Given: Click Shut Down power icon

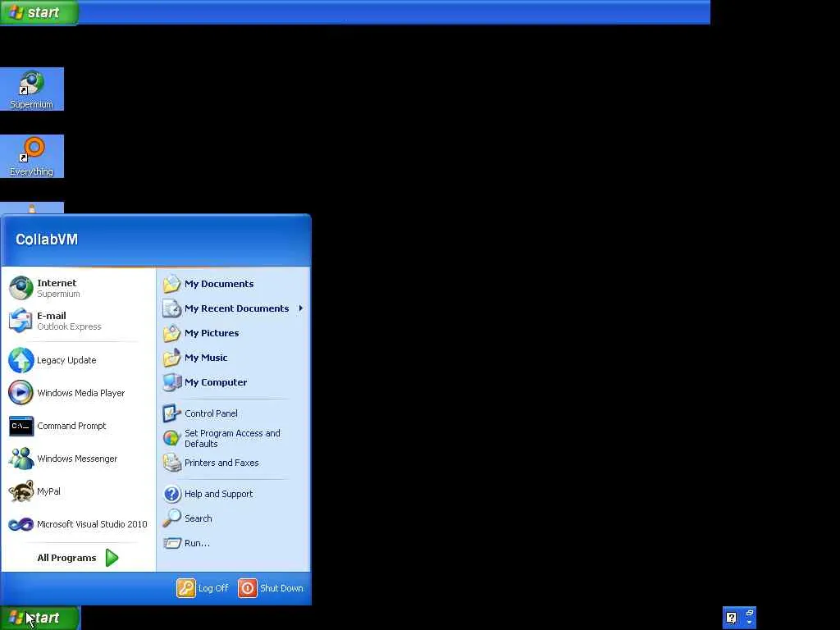Looking at the screenshot, I should coord(248,587).
